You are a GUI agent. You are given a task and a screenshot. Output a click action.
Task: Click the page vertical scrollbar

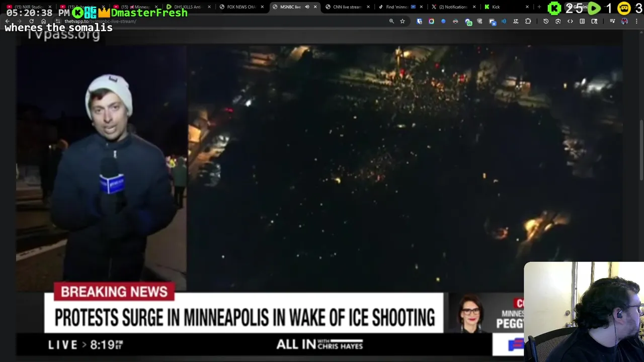641,149
